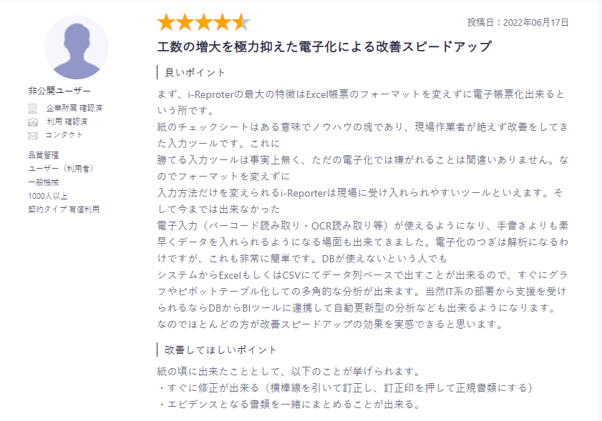Click the envelope icon beside コンタクト

pos(33,135)
